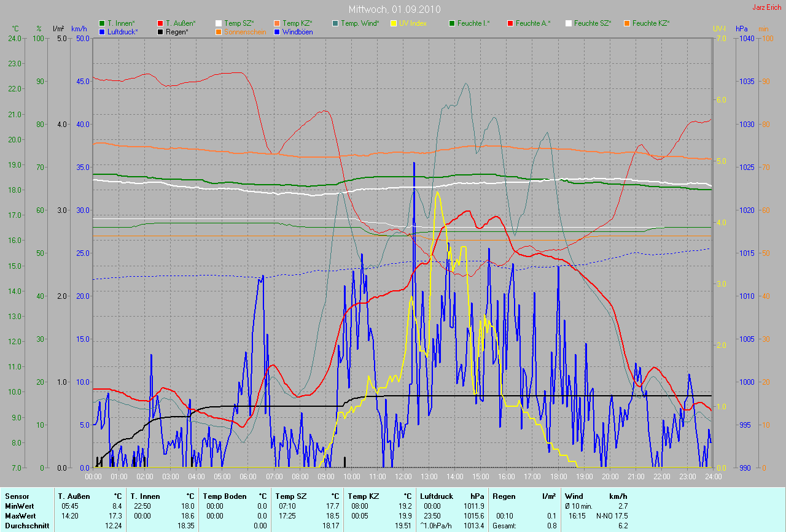The height and width of the screenshot is (532, 786).
Task: Click the pressure trend '^1.0hPa/h'
Action: tap(437, 526)
